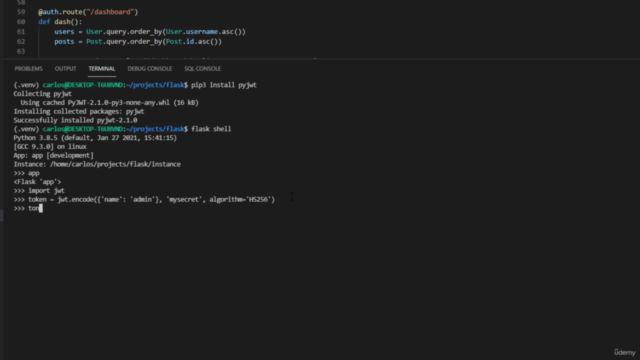The width and height of the screenshot is (640, 360).
Task: Click the 'users = User.query.order_by' code line
Action: click(150, 31)
